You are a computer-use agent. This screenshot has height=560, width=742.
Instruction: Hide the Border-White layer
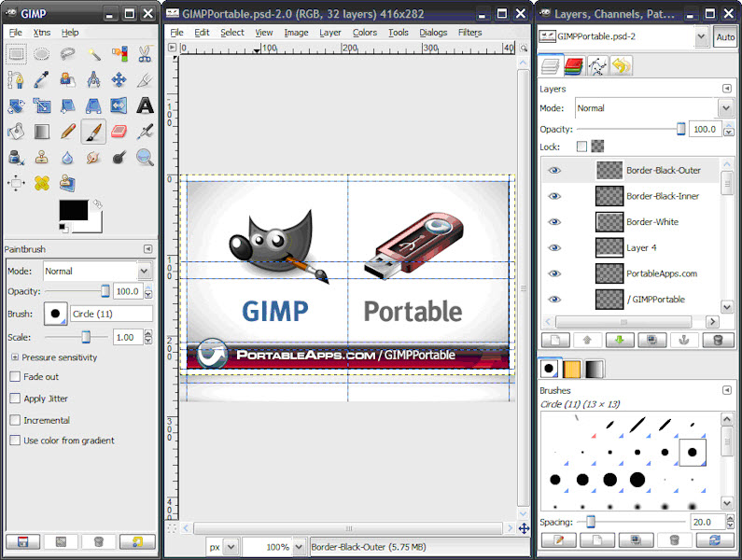(554, 222)
